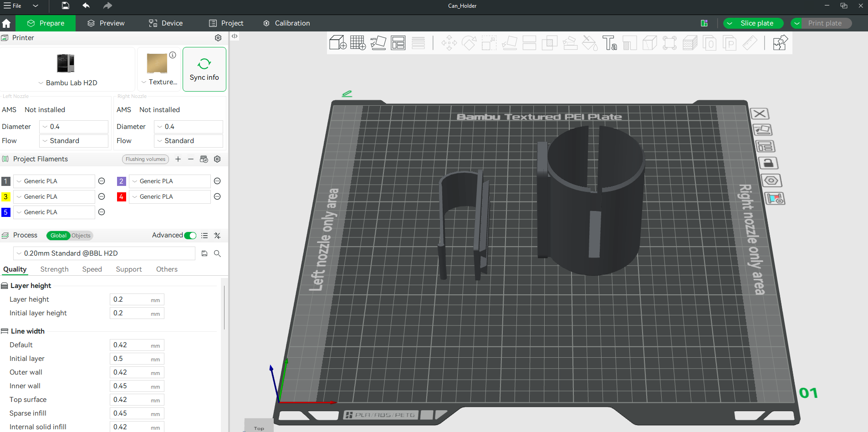The image size is (868, 432).
Task: Click the Initial layer line width field
Action: click(137, 359)
